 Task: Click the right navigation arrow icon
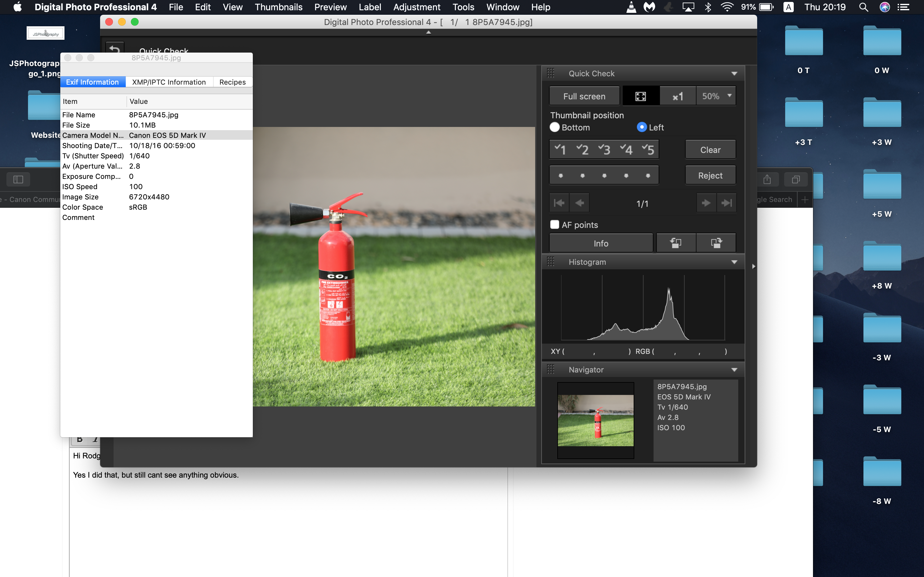705,203
